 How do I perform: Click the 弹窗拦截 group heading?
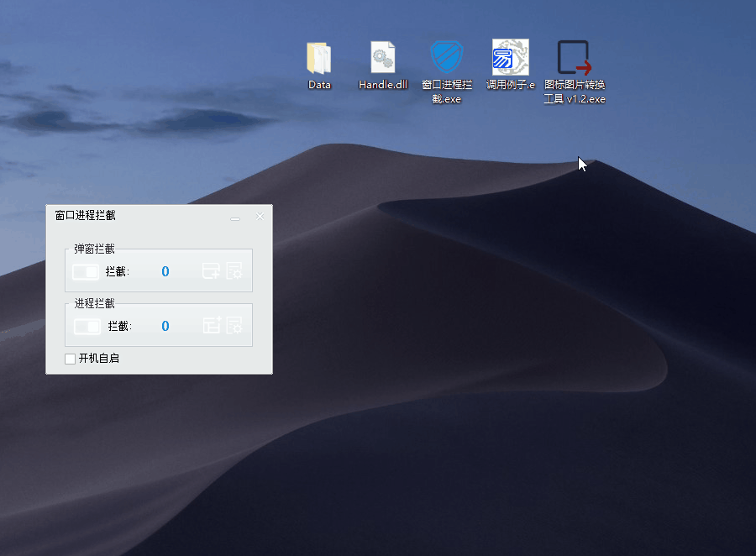click(94, 249)
